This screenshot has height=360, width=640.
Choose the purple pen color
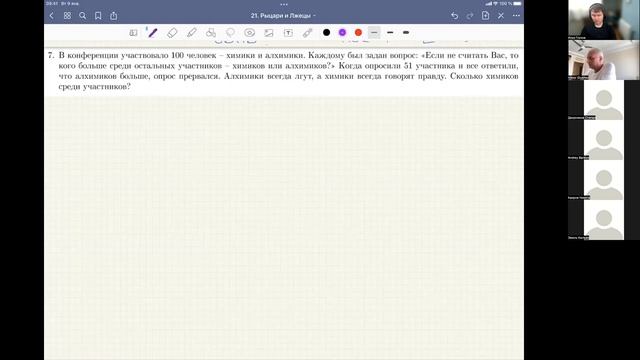coord(342,32)
